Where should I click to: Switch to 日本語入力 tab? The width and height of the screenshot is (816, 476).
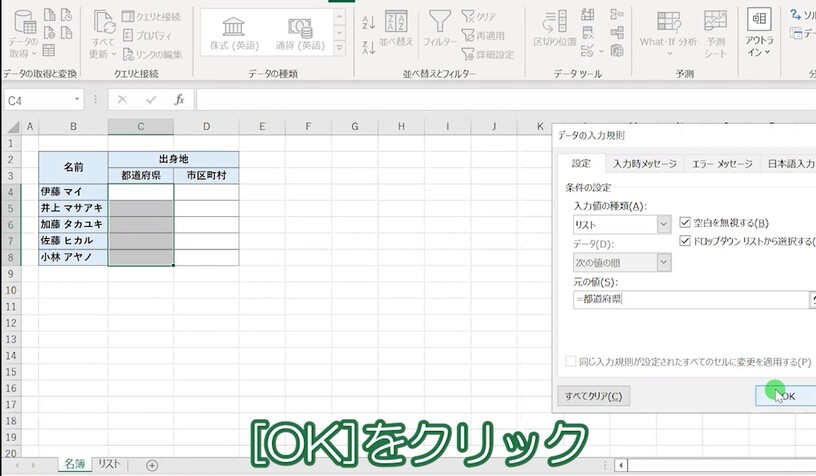790,164
